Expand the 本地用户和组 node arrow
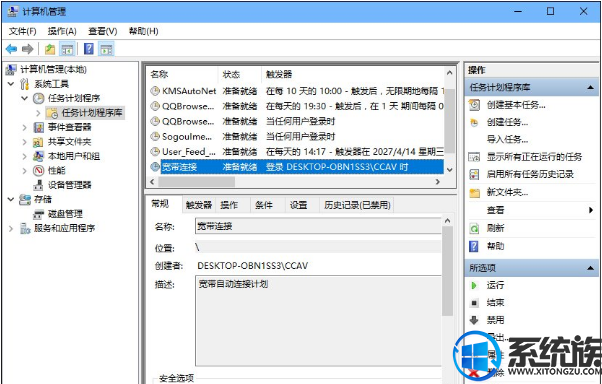The height and width of the screenshot is (384, 602). 25,156
